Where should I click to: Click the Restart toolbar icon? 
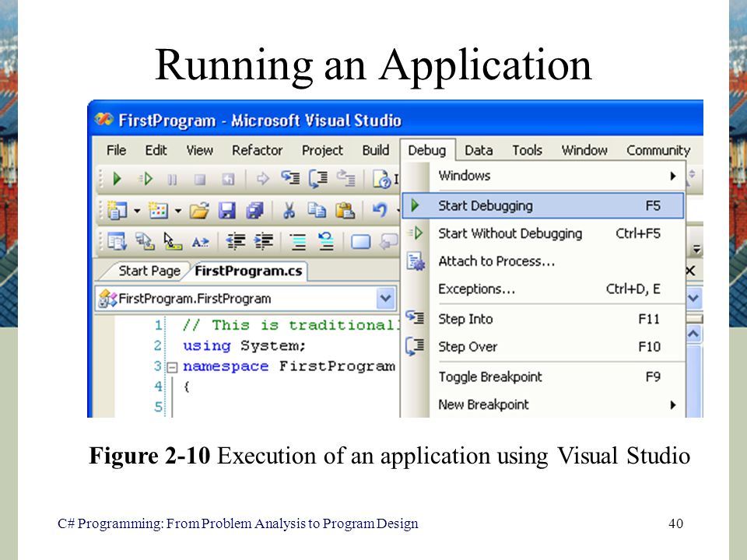click(x=228, y=180)
